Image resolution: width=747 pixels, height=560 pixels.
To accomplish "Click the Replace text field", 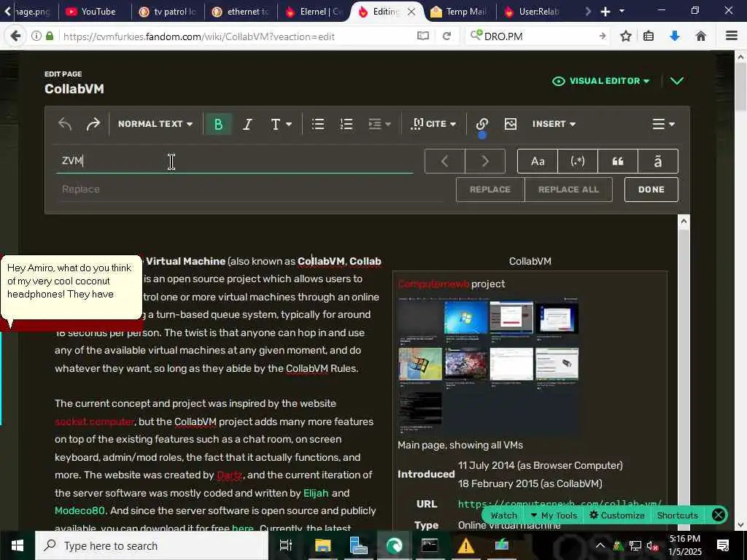I will 250,190.
